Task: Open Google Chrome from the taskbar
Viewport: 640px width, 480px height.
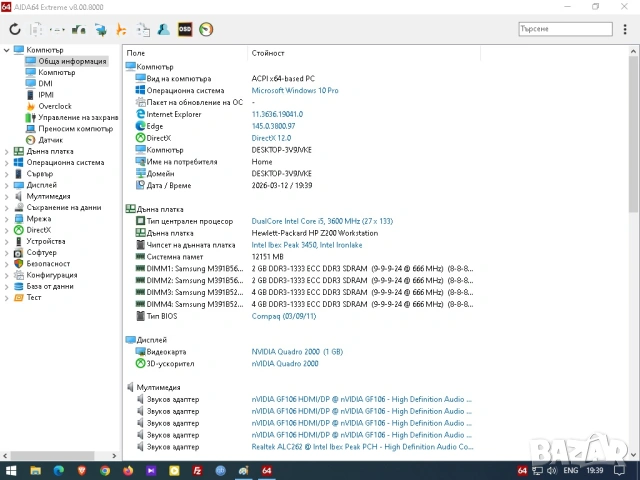Action: tap(105, 471)
